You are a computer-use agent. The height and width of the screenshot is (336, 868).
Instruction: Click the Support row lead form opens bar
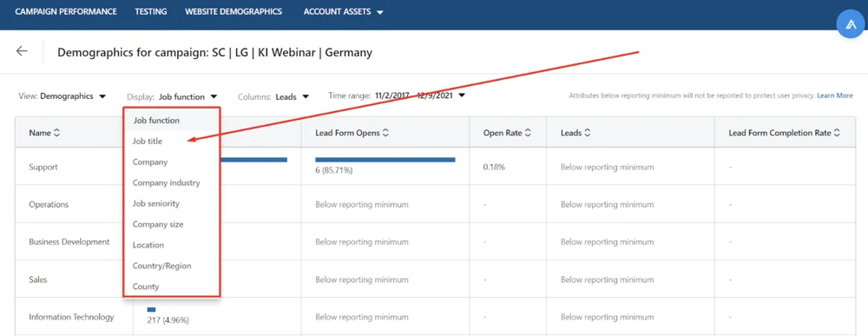(x=385, y=160)
